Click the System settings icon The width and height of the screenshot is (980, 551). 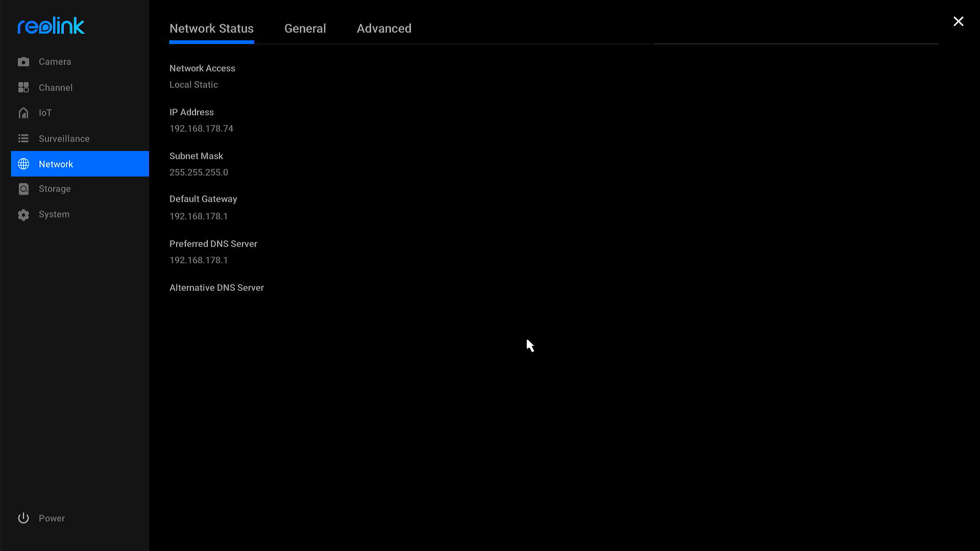pyautogui.click(x=23, y=214)
